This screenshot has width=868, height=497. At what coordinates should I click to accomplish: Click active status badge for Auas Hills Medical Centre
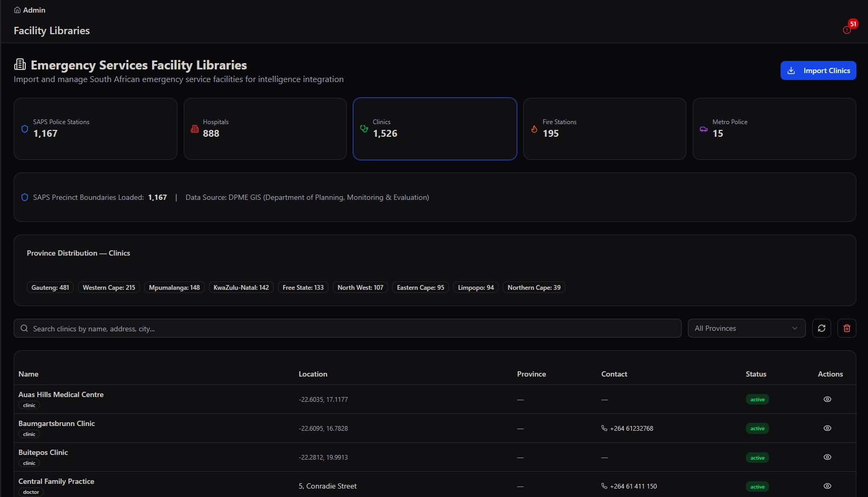(x=757, y=400)
